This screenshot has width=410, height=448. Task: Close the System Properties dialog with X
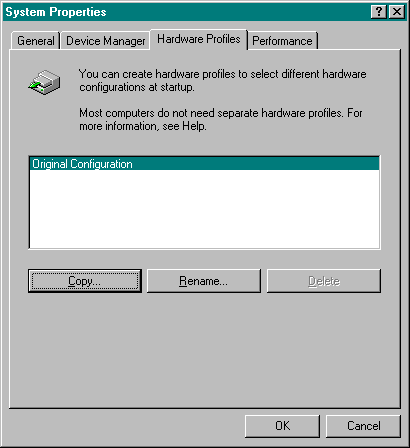click(x=397, y=12)
